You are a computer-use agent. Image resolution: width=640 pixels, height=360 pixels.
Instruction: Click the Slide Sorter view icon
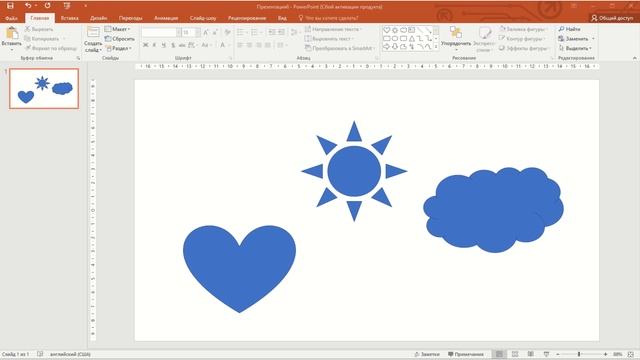[515, 354]
